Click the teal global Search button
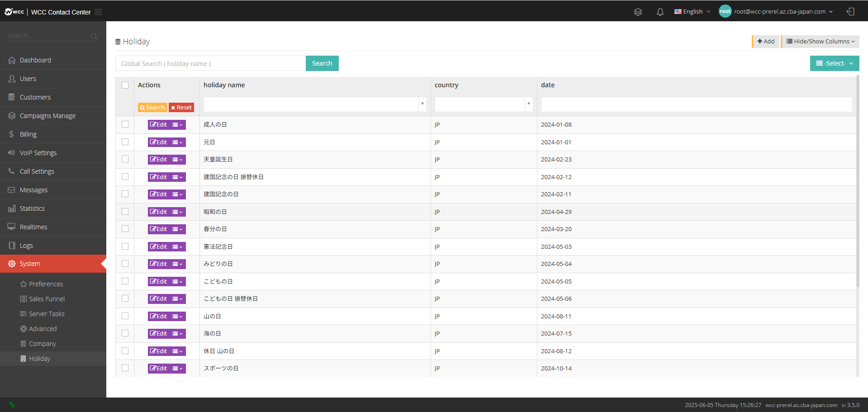 coord(322,63)
